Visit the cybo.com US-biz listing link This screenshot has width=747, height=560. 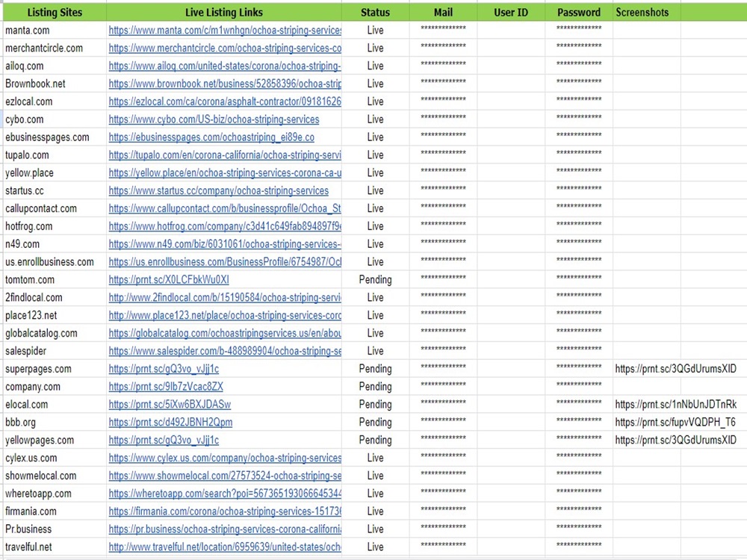pos(214,119)
